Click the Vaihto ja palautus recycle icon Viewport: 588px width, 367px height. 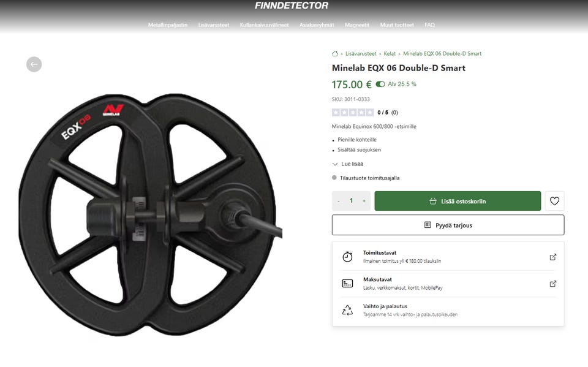(347, 310)
